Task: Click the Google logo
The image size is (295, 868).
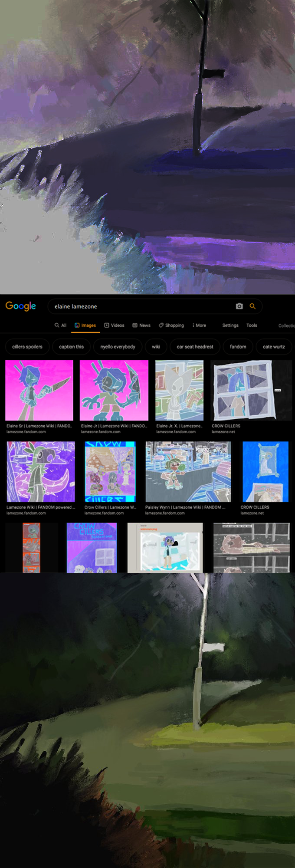Action: (x=20, y=306)
